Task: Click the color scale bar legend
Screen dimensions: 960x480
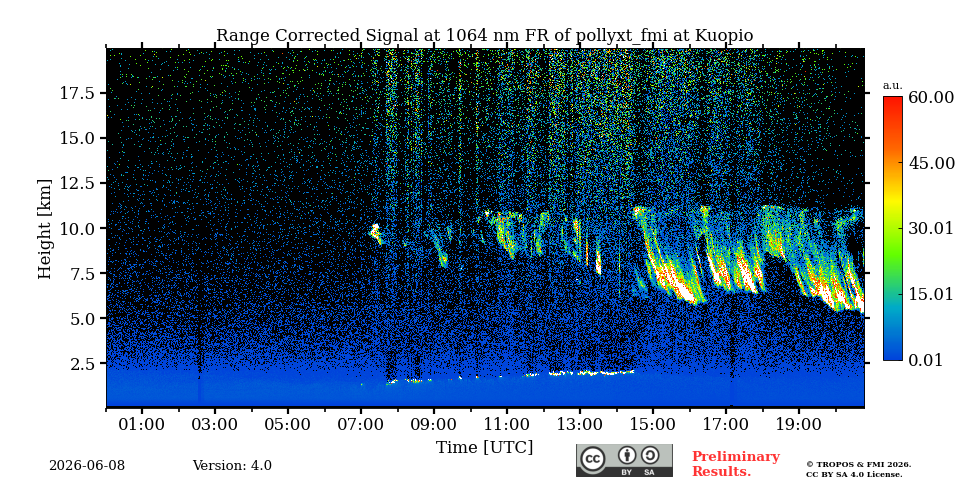Action: [x=893, y=228]
